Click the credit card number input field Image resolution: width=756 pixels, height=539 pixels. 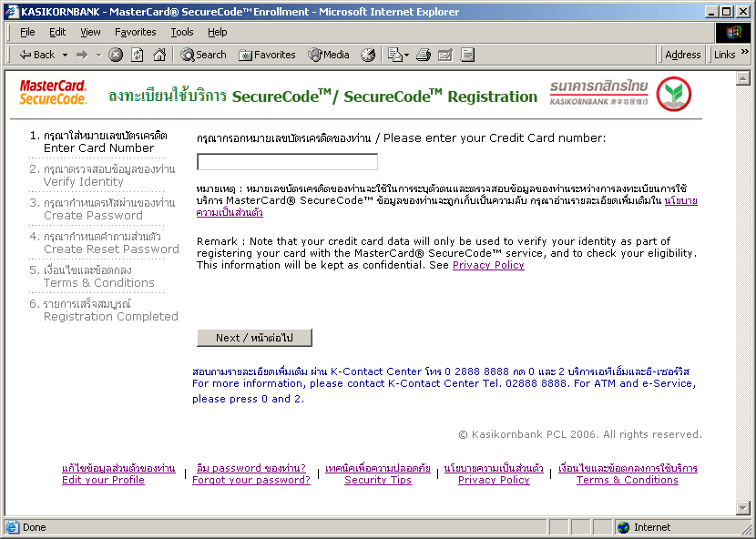(x=287, y=162)
